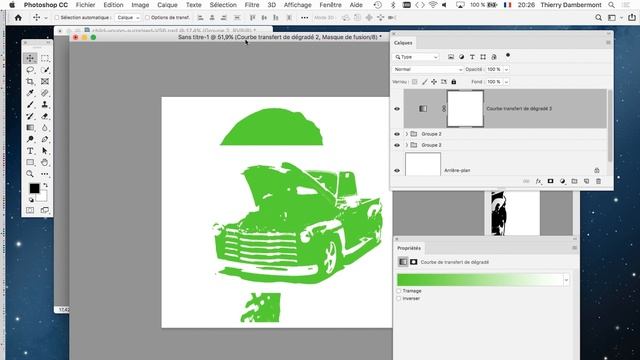This screenshot has width=640, height=360.
Task: Select the Lasso tool
Action: click(x=30, y=70)
